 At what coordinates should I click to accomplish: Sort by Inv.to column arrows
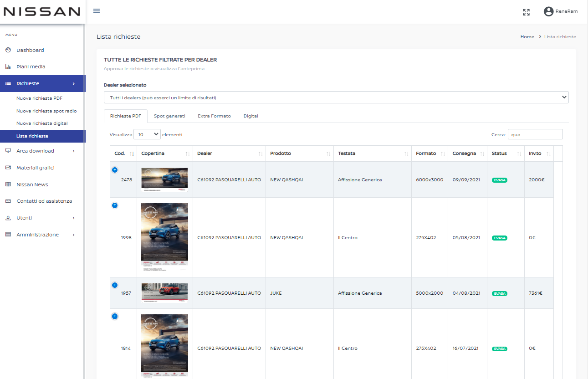pyautogui.click(x=549, y=154)
